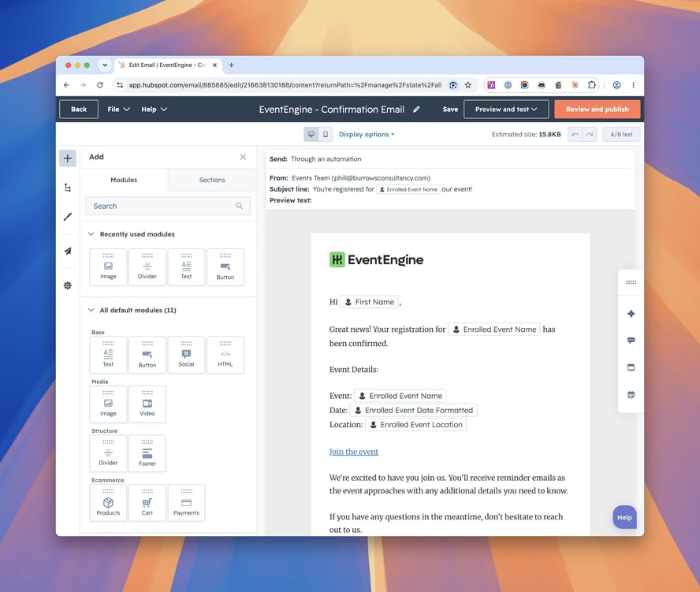Select the HTML module tile

pyautogui.click(x=225, y=355)
